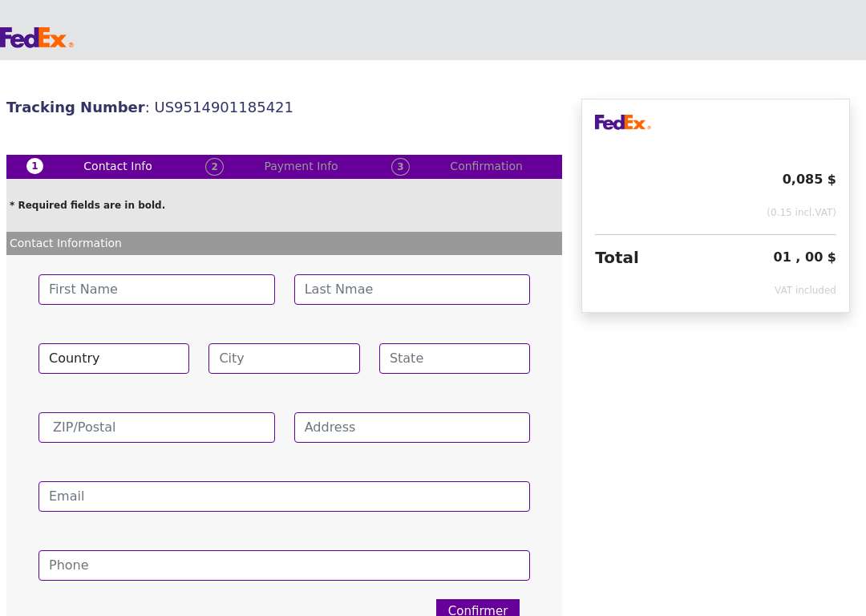The width and height of the screenshot is (866, 616).
Task: Click the FedEx logo in the header
Action: tap(36, 38)
